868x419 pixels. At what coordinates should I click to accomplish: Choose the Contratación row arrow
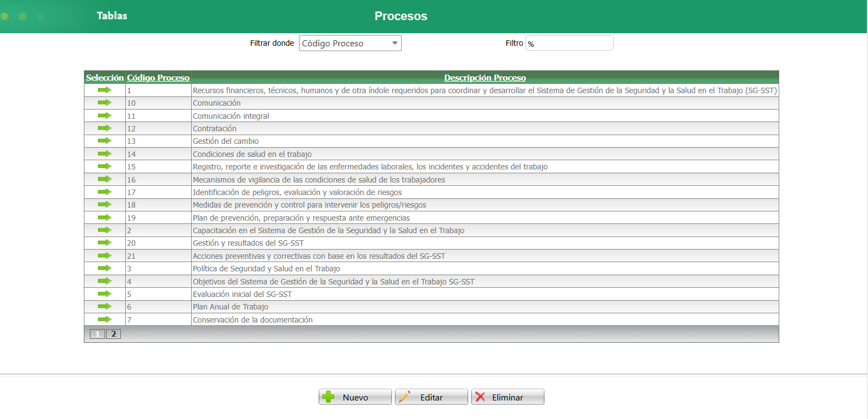tap(105, 128)
